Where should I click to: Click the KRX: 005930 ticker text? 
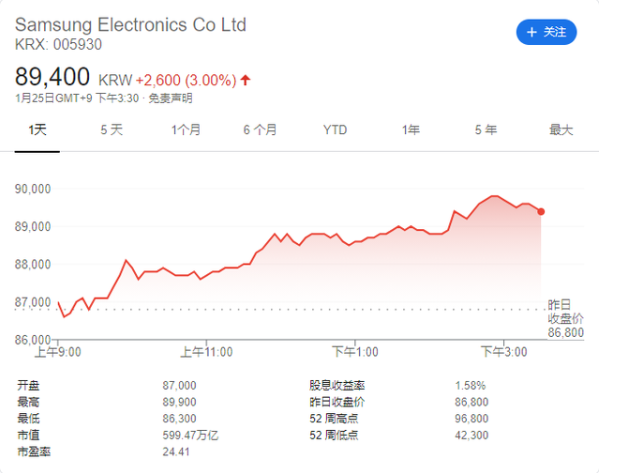(58, 44)
